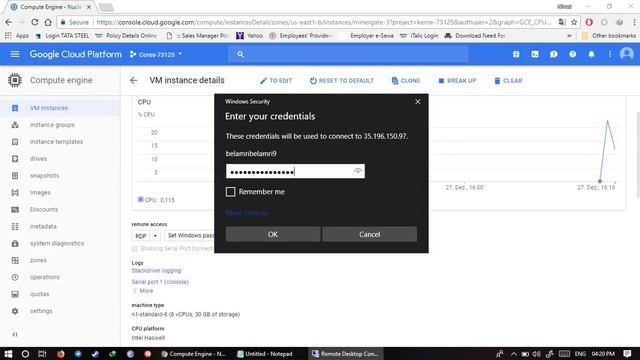Image resolution: width=640 pixels, height=360 pixels.
Task: Open Task View on taskbar
Action: click(x=42, y=353)
